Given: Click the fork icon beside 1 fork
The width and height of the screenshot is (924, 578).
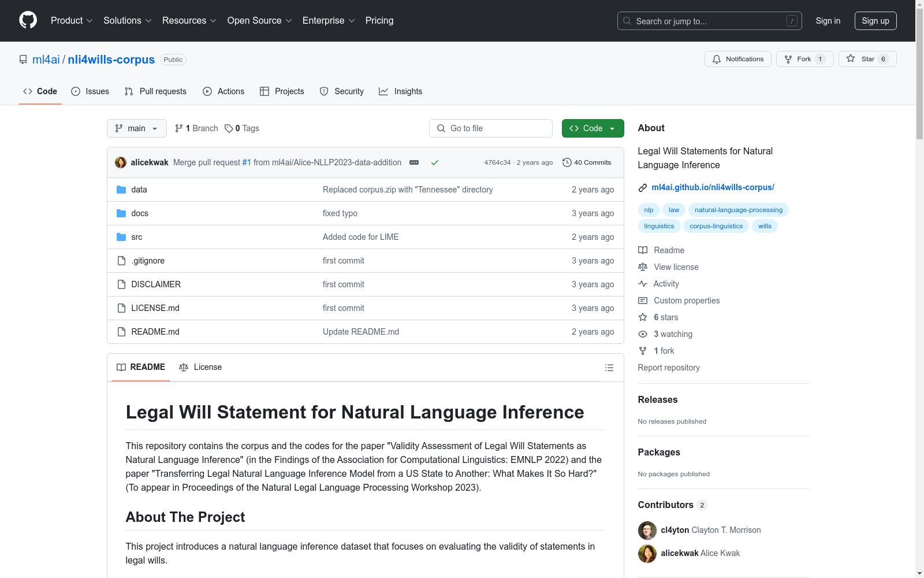Looking at the screenshot, I should (643, 351).
